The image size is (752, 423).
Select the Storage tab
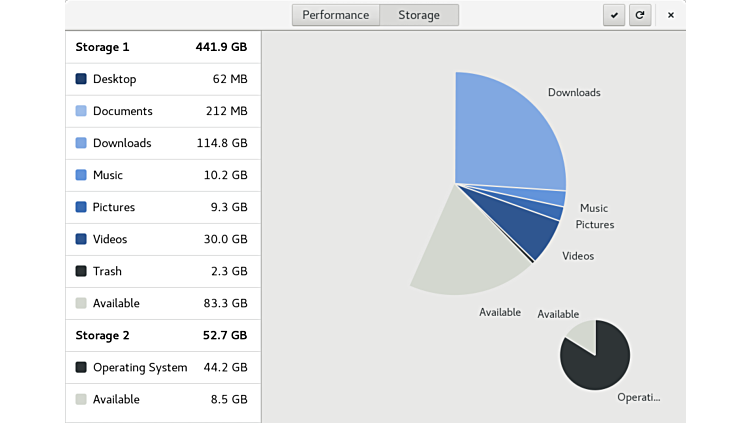(x=419, y=15)
